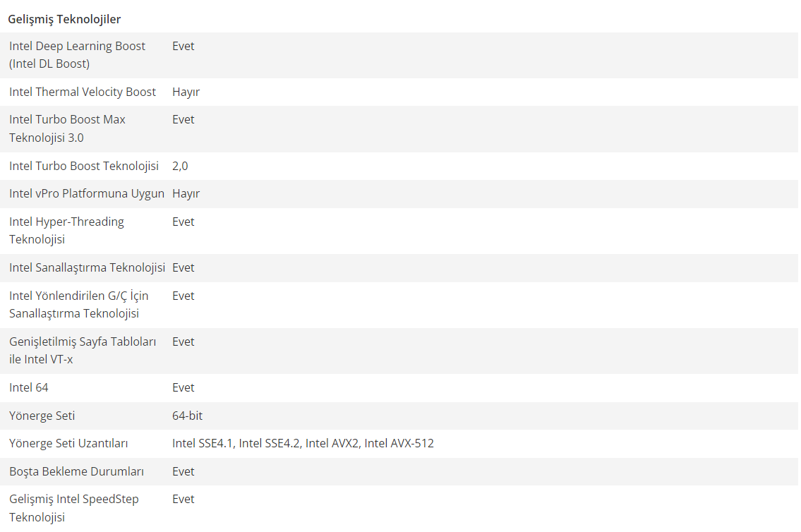Click the Intel 64 row label

29,387
